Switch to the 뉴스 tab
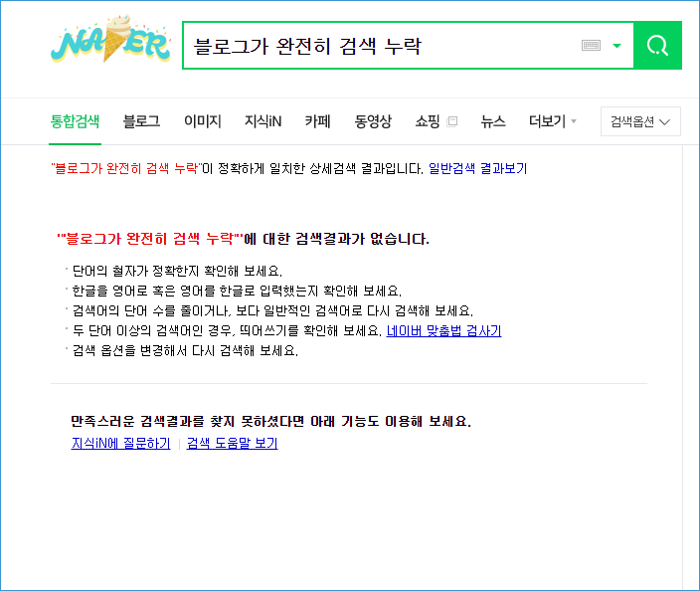Screen dimensions: 700x591 [x=493, y=121]
